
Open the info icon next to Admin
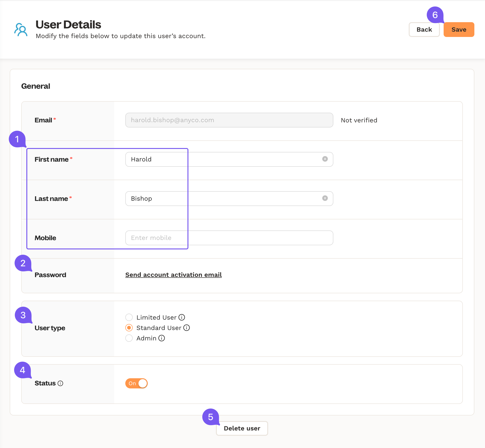click(x=162, y=338)
